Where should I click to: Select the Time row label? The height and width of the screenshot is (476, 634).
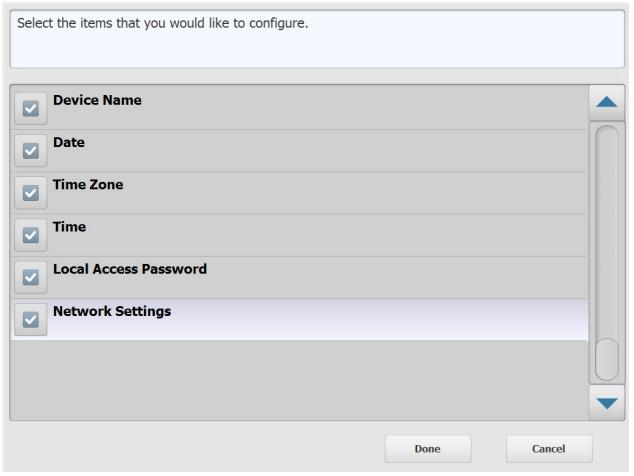click(70, 227)
